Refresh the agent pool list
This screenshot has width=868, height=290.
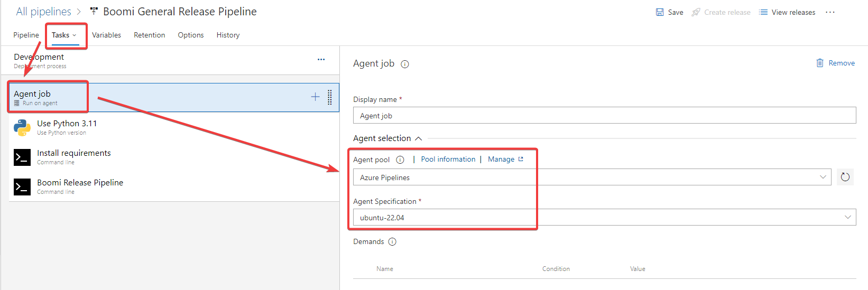point(845,177)
